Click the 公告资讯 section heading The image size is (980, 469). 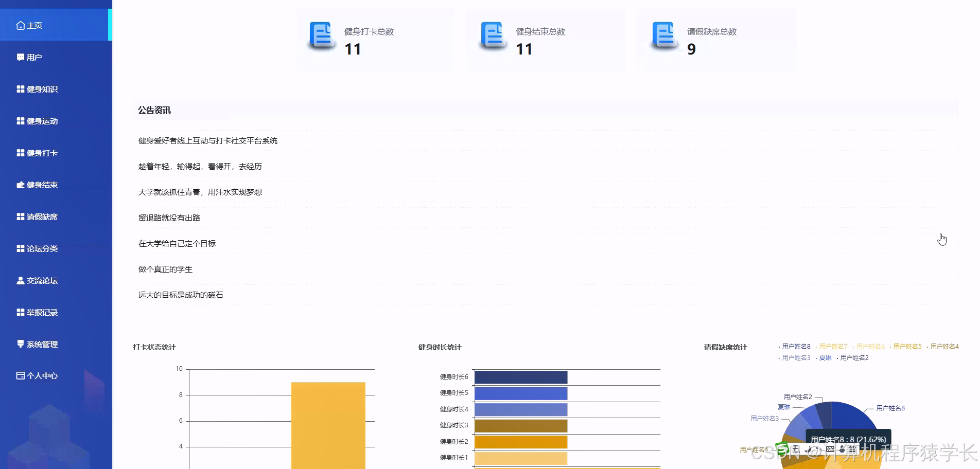(154, 110)
